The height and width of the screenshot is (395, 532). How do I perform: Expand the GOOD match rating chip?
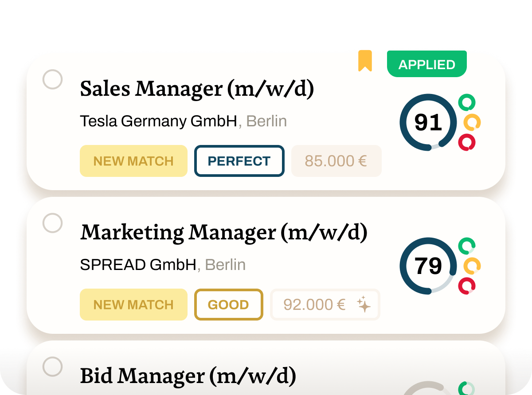click(x=229, y=305)
